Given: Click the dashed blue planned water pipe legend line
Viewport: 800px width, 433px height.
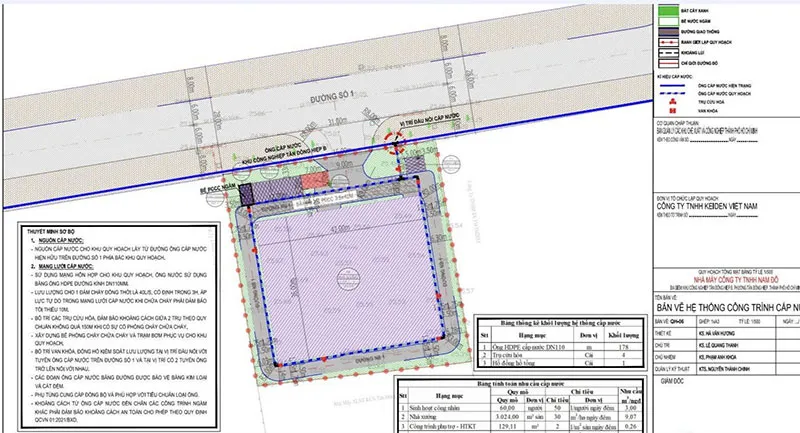Looking at the screenshot, I should pyautogui.click(x=672, y=94).
